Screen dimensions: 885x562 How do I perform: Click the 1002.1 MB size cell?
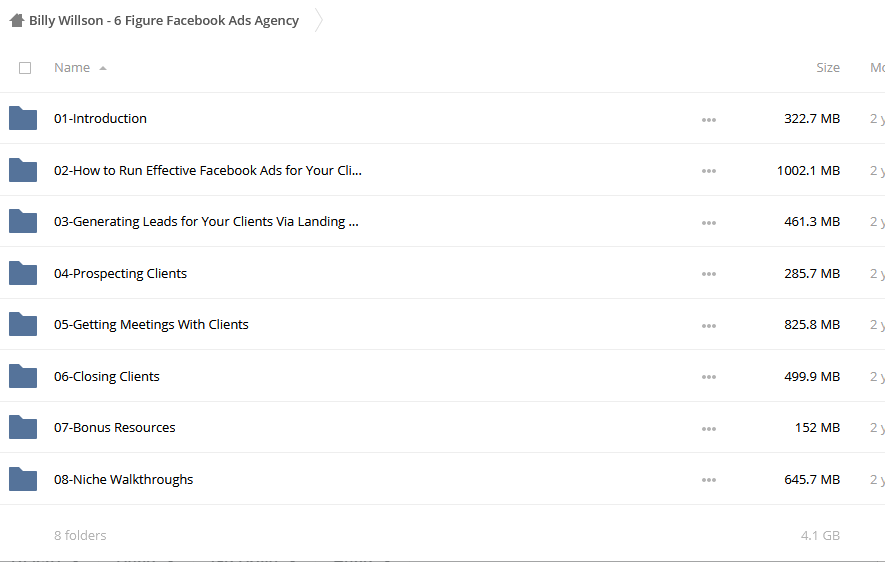pos(808,170)
